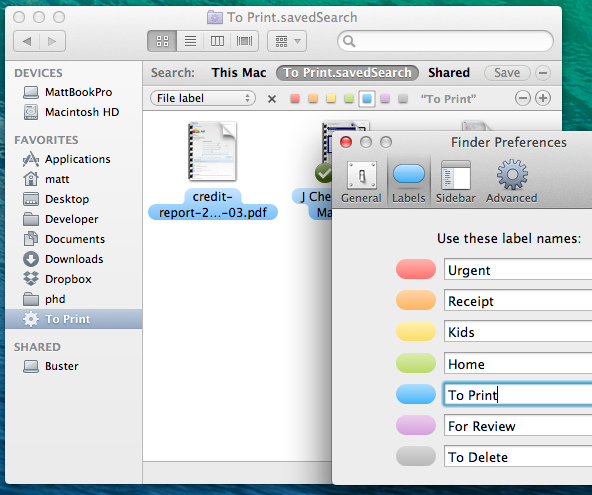
Task: Open the Labels tab in Finder Preferences
Action: tap(409, 183)
